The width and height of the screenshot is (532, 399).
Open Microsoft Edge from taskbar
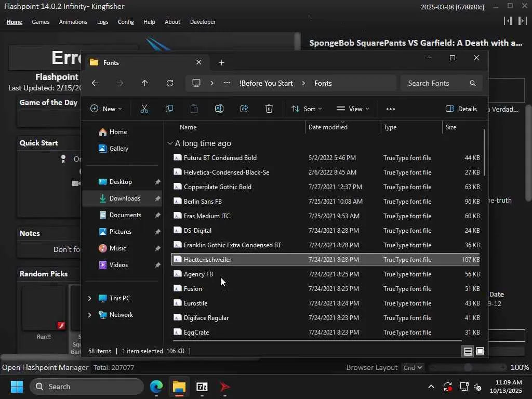156,387
